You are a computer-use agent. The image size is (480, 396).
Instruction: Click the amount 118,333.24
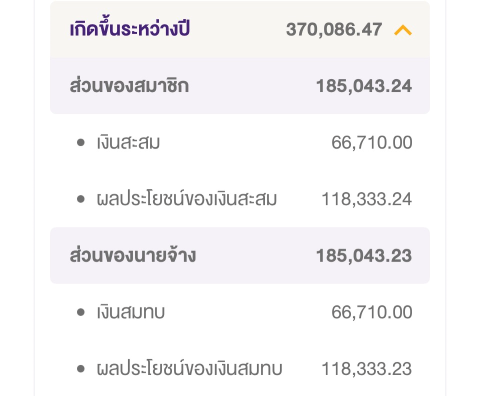point(367,199)
